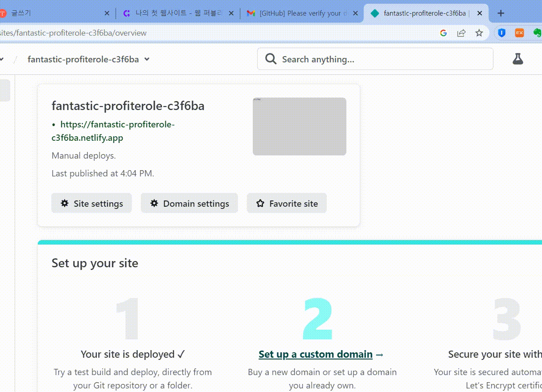Click the search magnifier icon
The image size is (542, 392).
pos(271,59)
